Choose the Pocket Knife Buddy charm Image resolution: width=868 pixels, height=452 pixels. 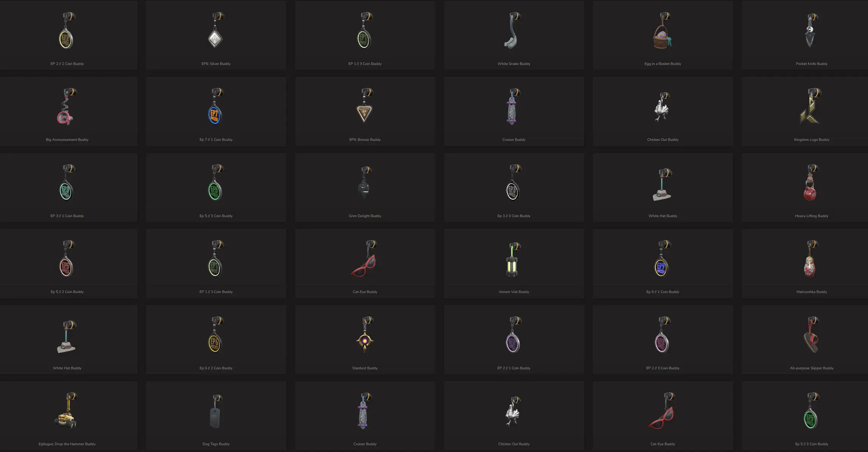point(811,31)
